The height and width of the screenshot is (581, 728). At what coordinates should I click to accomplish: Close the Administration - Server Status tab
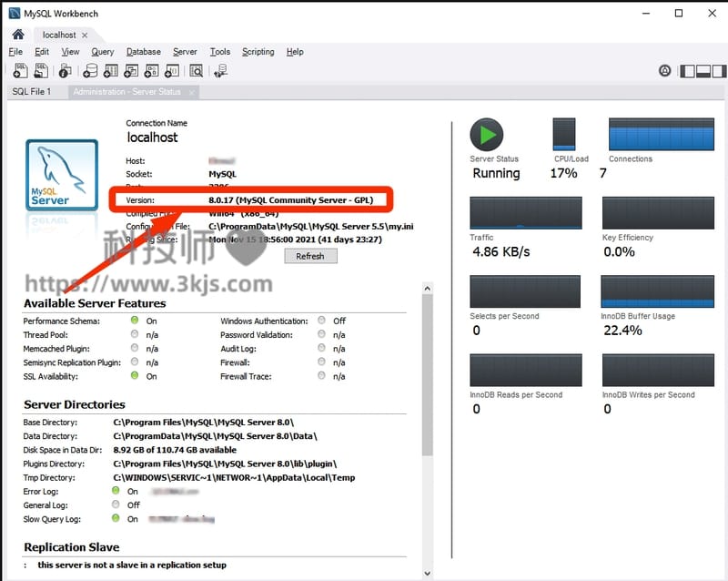point(192,92)
